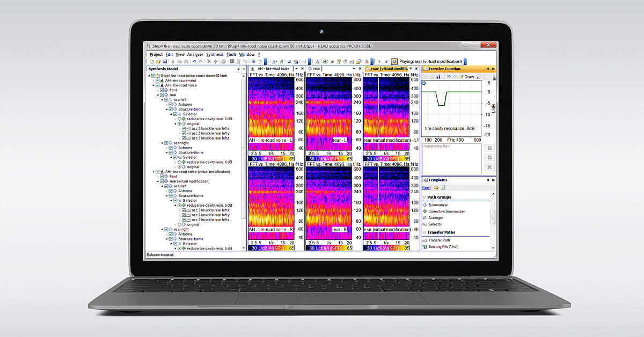Open the Window menu
Viewport: 644px width, 337px height.
pos(247,54)
